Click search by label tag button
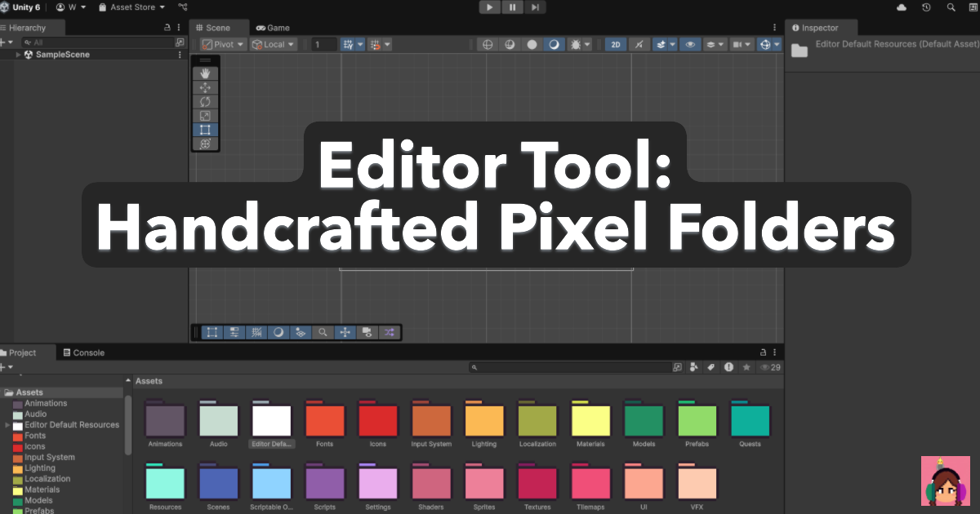The width and height of the screenshot is (980, 514). click(710, 368)
